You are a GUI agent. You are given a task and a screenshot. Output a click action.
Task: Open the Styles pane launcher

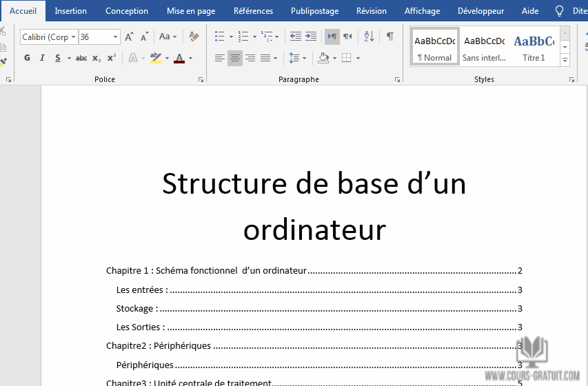[572, 79]
